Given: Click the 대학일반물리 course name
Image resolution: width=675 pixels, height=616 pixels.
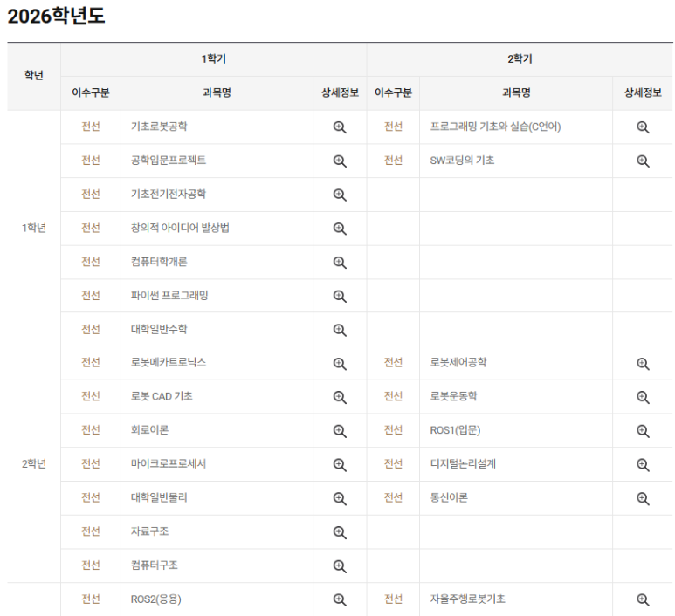Looking at the screenshot, I should tap(159, 497).
